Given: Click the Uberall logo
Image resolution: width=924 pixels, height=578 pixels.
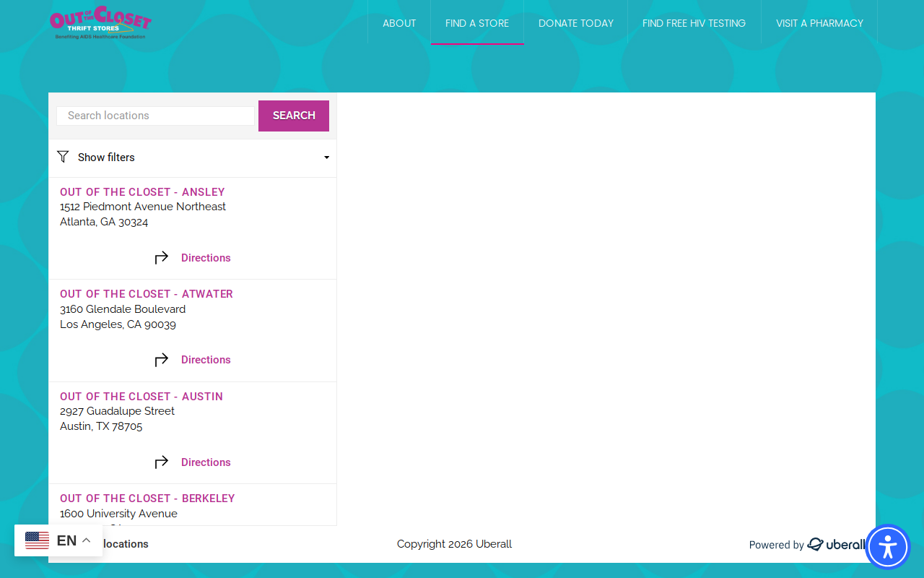Looking at the screenshot, I should point(836,545).
